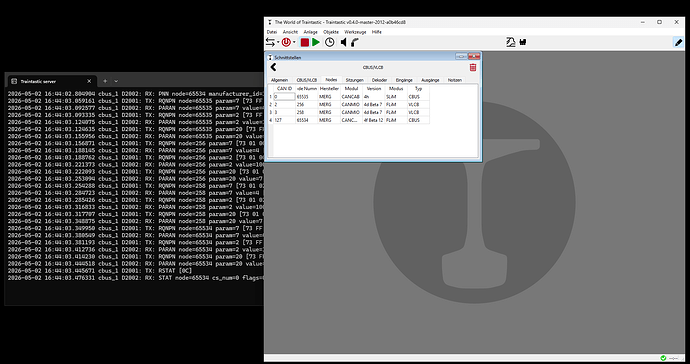690x364 pixels.
Task: Open the dropdown arrow beside the connection icon
Action: point(278,43)
